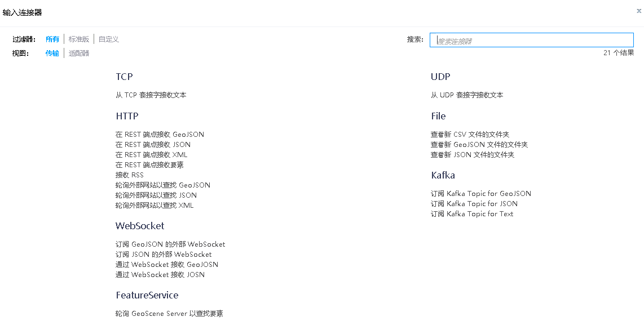644x330 pixels.
Task: Switch view to 适配器
Action: coord(79,53)
